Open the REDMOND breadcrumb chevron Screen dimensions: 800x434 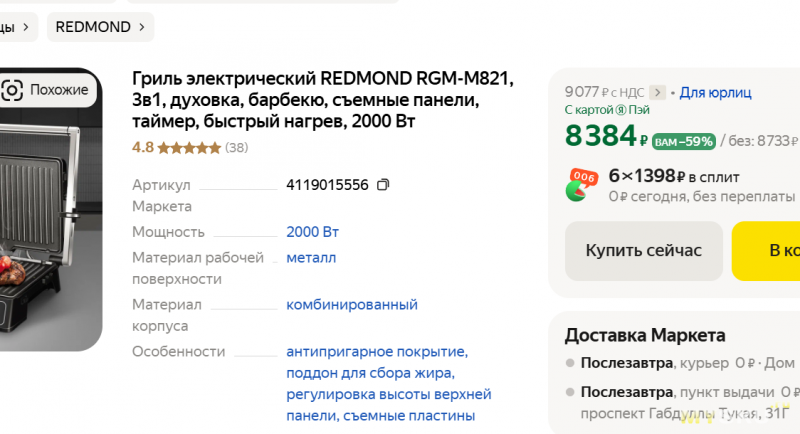(x=142, y=27)
